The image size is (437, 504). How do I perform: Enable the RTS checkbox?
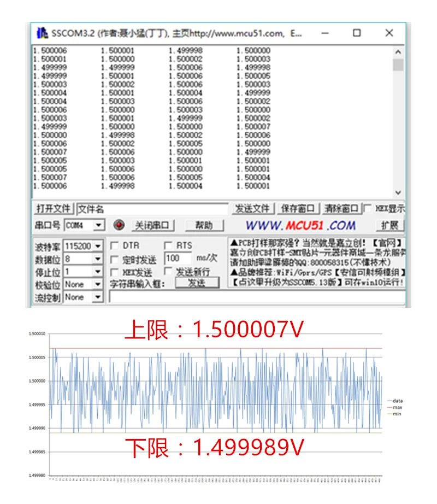click(x=168, y=246)
